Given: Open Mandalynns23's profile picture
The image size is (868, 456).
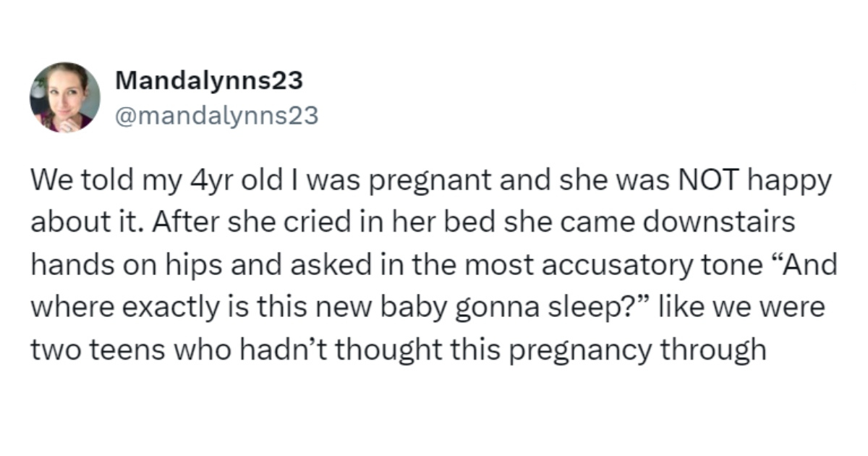Looking at the screenshot, I should coord(65,98).
